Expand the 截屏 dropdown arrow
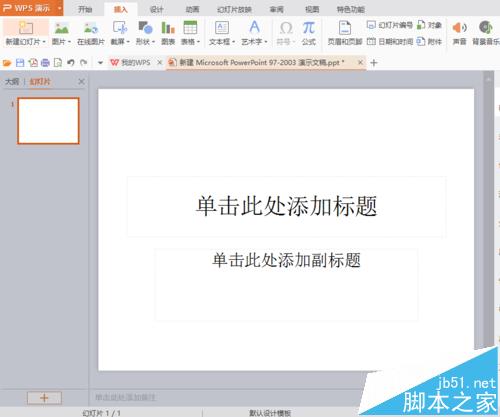The height and width of the screenshot is (417, 500). [x=128, y=42]
